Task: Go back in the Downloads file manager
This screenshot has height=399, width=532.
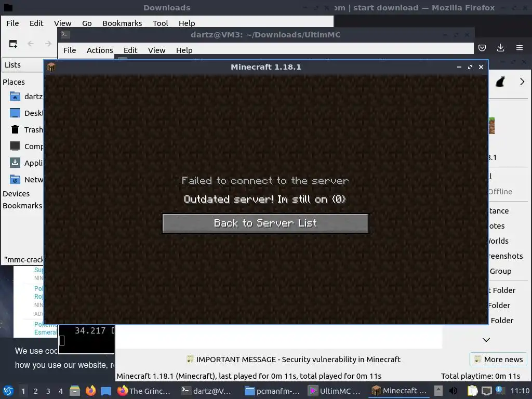Action: [31, 44]
